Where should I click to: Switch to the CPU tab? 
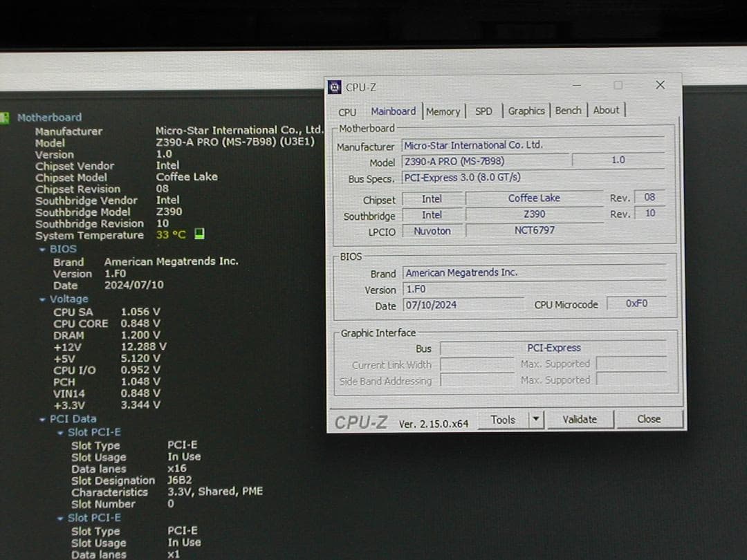(347, 112)
